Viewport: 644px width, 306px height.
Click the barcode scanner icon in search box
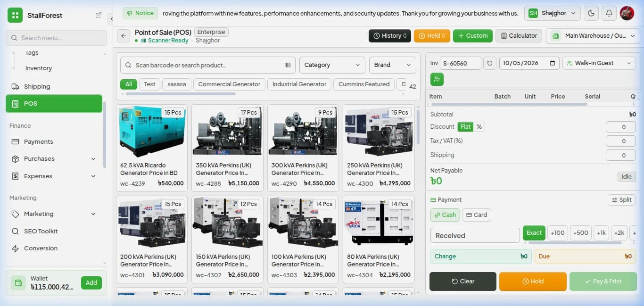click(x=288, y=65)
